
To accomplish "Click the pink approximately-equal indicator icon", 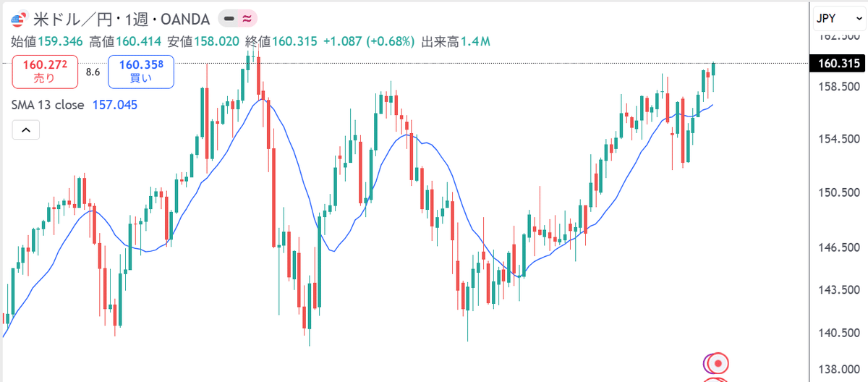I will (x=248, y=19).
